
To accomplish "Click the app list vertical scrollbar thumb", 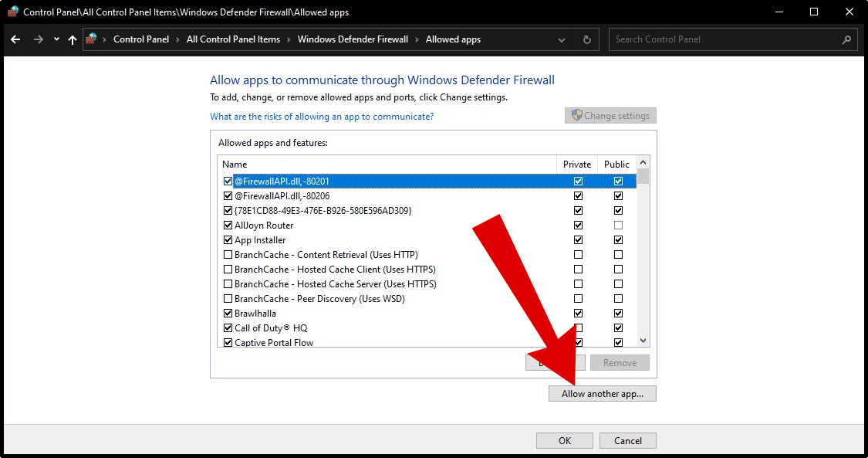I will pyautogui.click(x=643, y=175).
